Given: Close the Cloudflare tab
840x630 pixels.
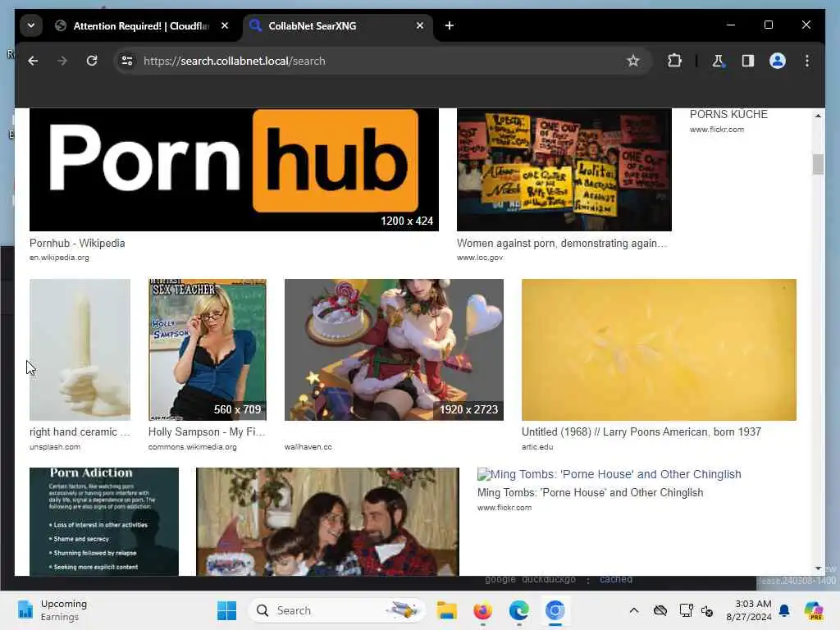Looking at the screenshot, I should click(225, 25).
